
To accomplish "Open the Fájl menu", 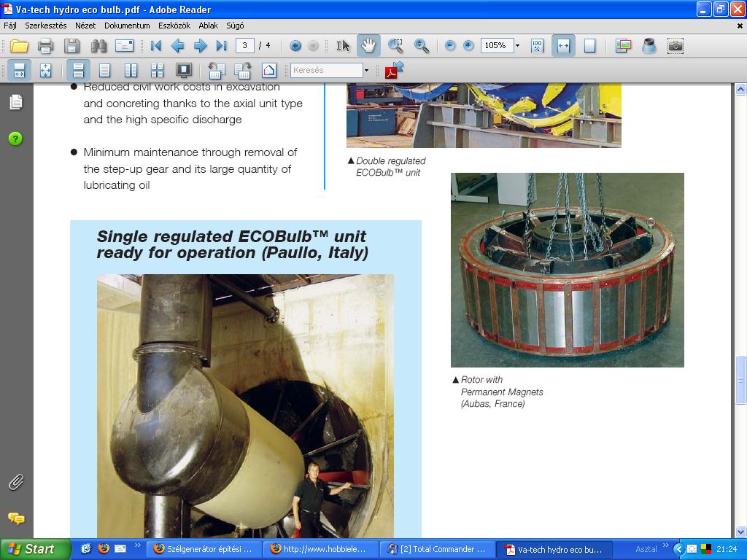I will 10,26.
